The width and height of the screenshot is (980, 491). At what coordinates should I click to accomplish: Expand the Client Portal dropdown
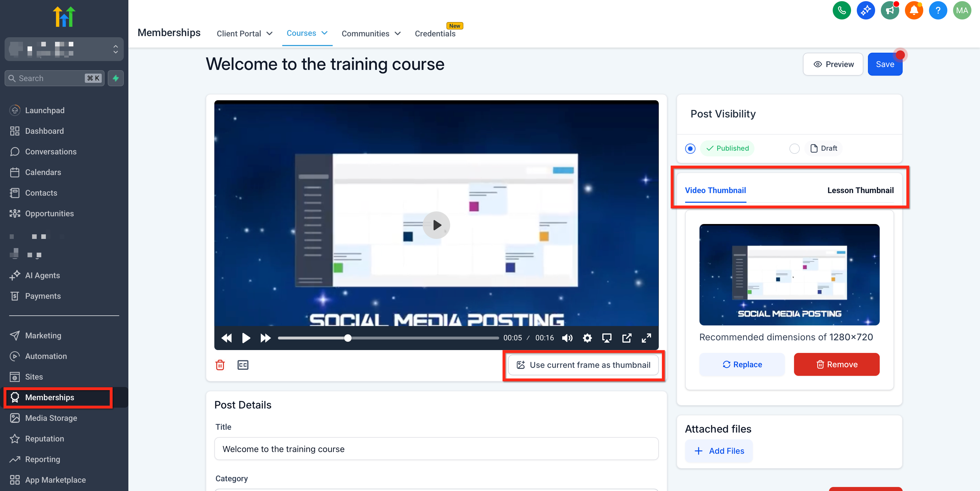[244, 34]
